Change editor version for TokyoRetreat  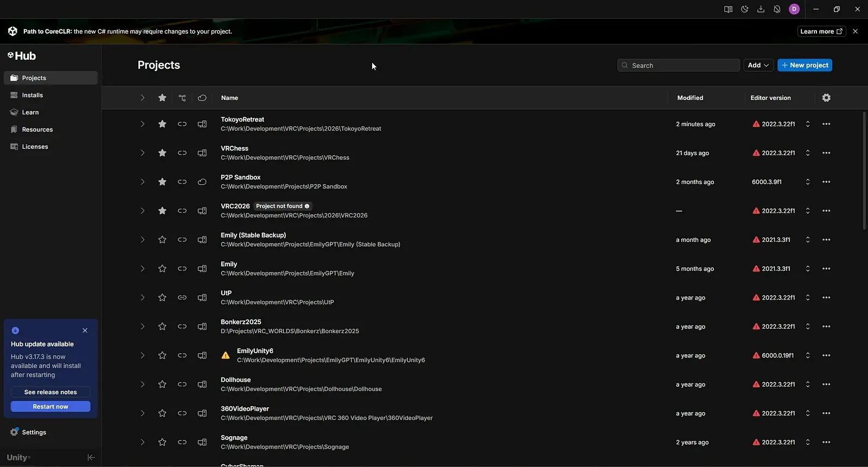pos(808,124)
